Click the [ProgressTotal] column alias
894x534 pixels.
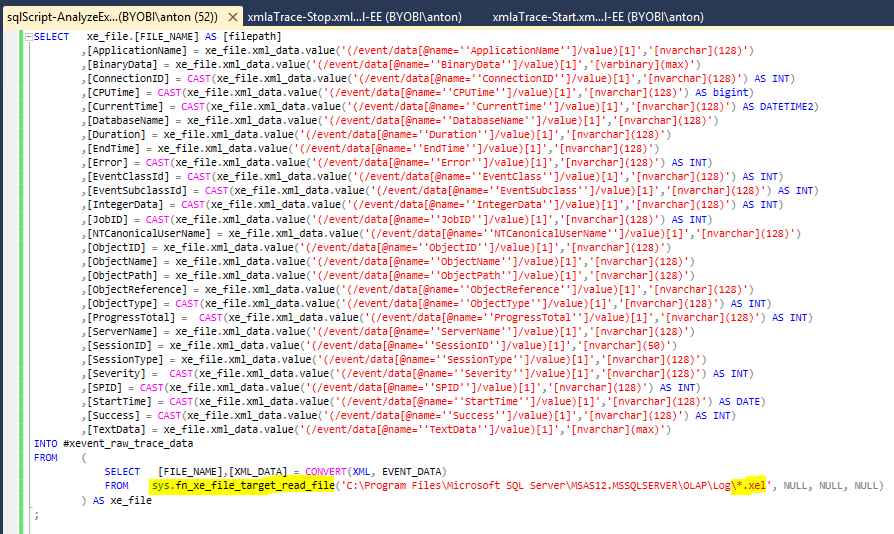click(x=131, y=318)
